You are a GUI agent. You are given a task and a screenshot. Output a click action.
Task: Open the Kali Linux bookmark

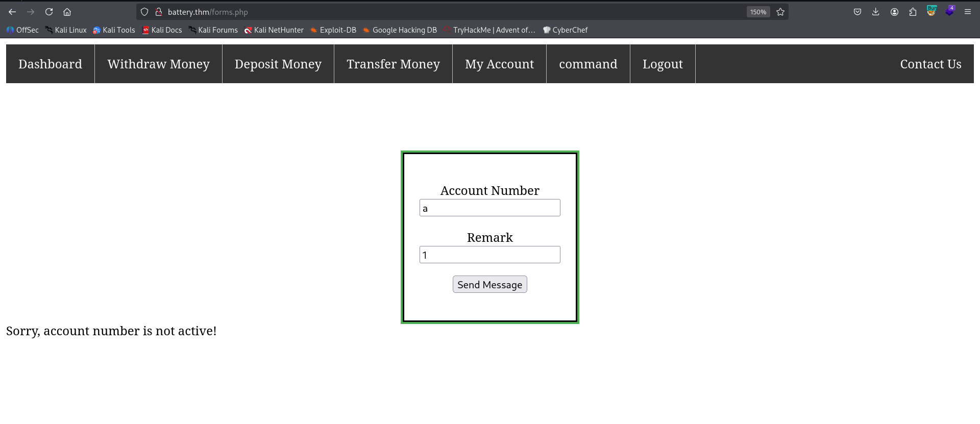tap(66, 30)
